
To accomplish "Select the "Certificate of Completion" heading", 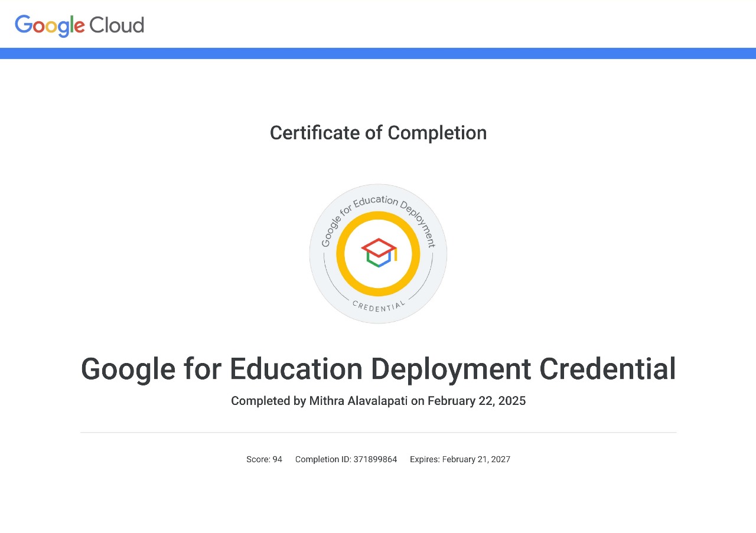I will (x=378, y=133).
